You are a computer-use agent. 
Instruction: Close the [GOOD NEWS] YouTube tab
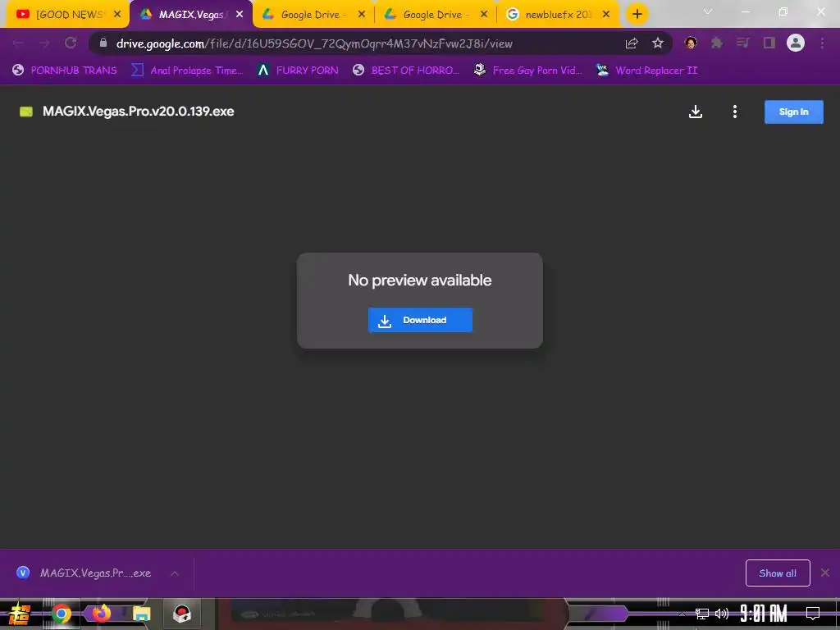[117, 14]
